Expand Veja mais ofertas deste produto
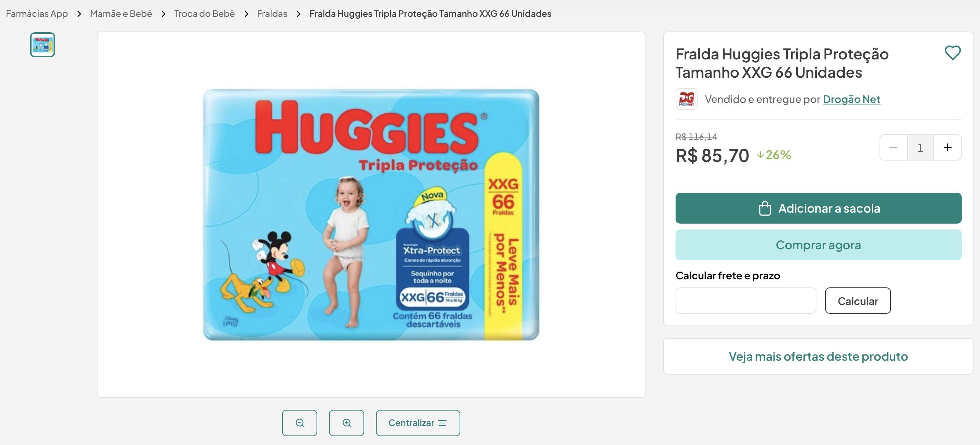The height and width of the screenshot is (445, 980). (818, 356)
